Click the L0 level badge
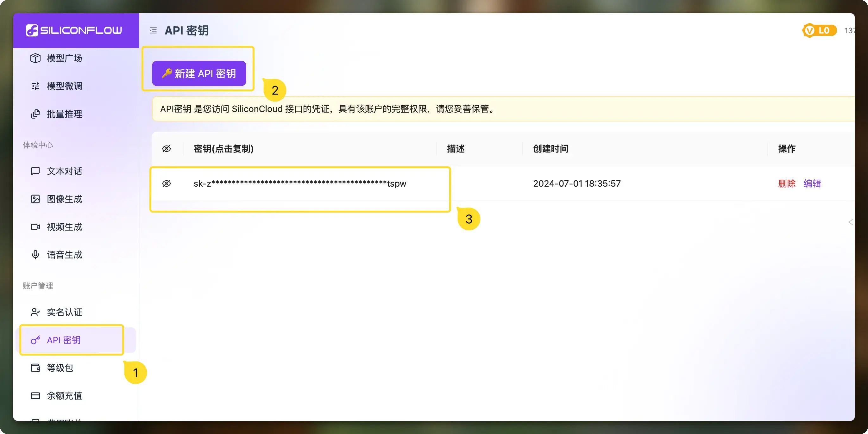Viewport: 868px width, 434px height. click(819, 31)
